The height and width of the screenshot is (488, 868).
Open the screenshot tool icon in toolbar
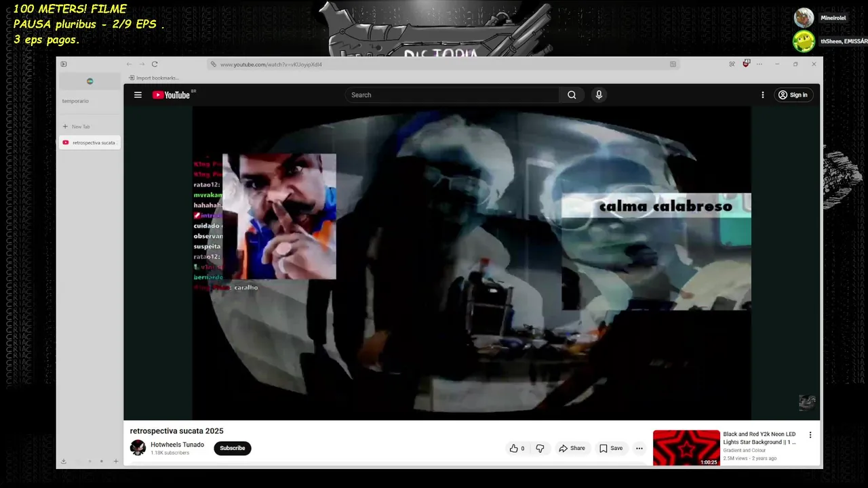tap(732, 64)
